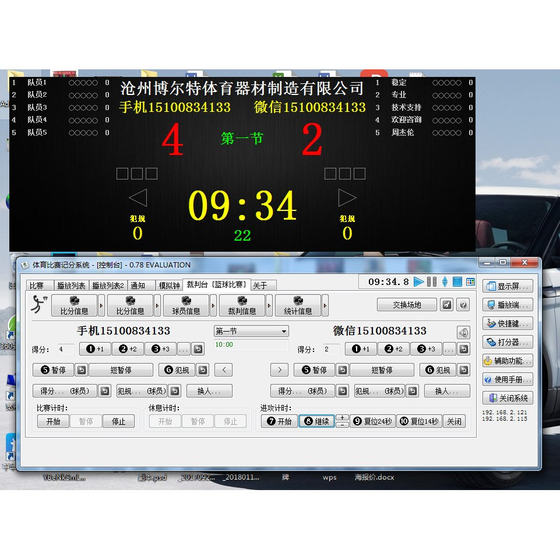
Task: Add +2 points for the 微信 team
Action: 394,349
